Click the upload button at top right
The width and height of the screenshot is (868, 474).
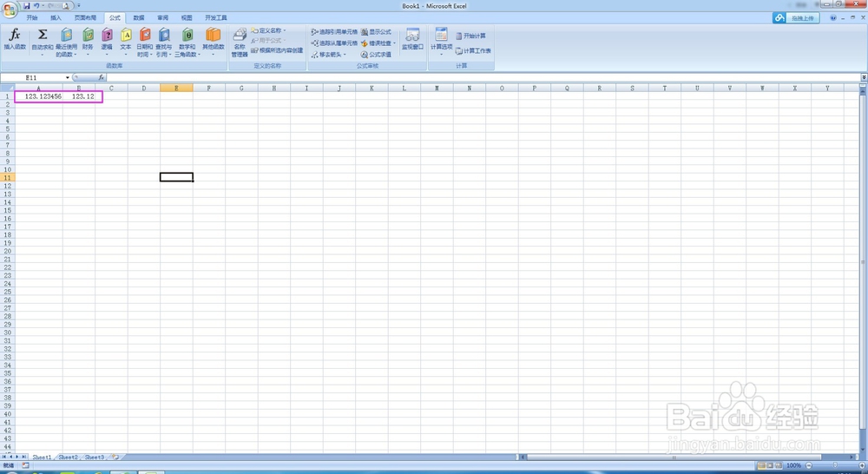[795, 17]
